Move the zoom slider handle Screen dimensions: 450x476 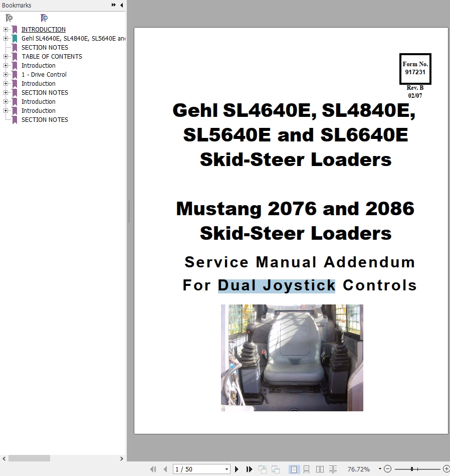412,469
